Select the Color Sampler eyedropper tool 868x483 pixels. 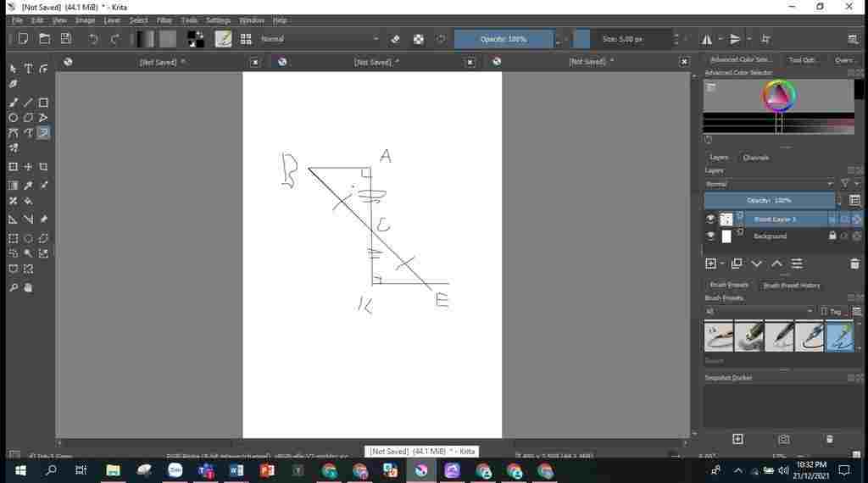coord(28,186)
